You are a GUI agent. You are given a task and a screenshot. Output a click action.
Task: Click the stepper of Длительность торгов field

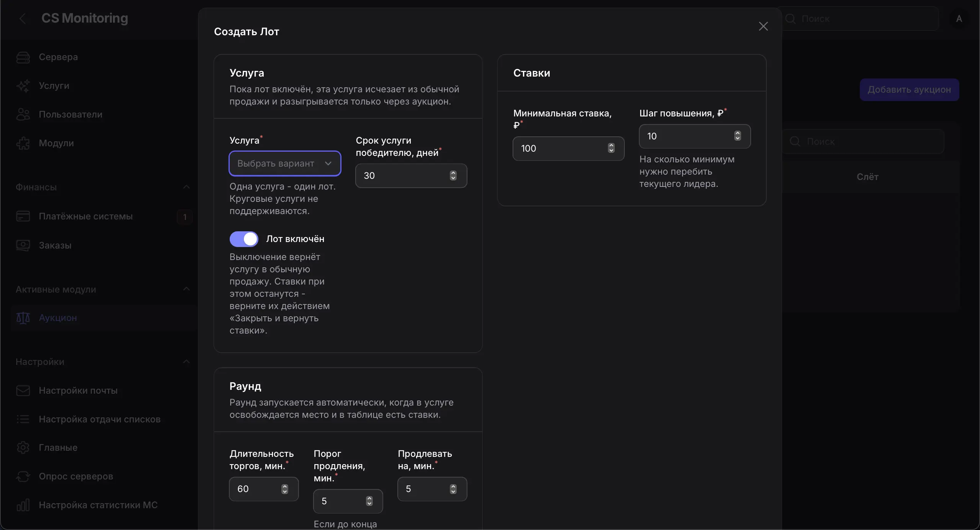[x=285, y=489]
